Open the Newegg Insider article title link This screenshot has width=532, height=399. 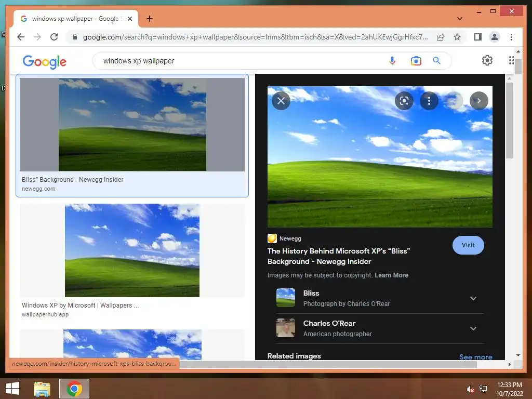click(x=339, y=256)
